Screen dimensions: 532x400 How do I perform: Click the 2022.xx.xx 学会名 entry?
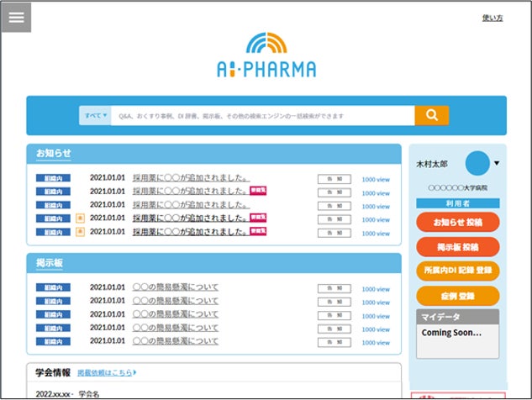pos(67,394)
